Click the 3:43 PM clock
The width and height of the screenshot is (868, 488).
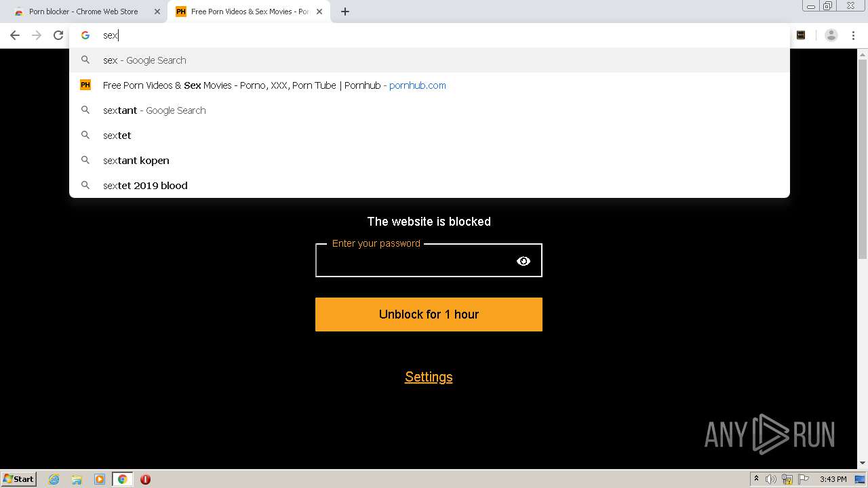833,479
